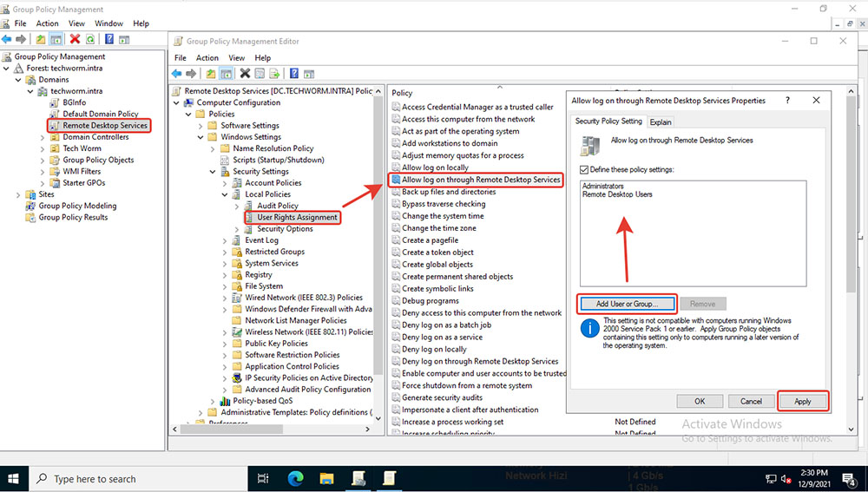Click the 'Type here to search' taskbar box
Image resolution: width=868 pixels, height=492 pixels.
click(x=95, y=479)
